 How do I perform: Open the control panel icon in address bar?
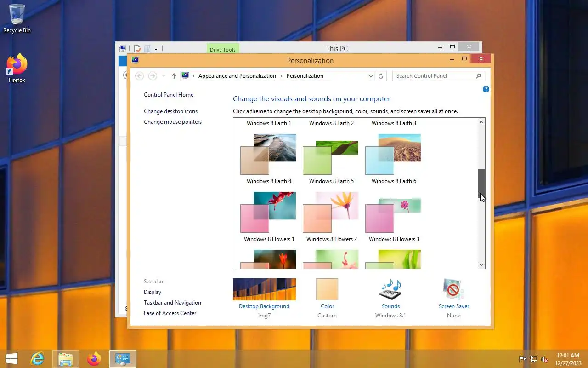[x=185, y=76]
